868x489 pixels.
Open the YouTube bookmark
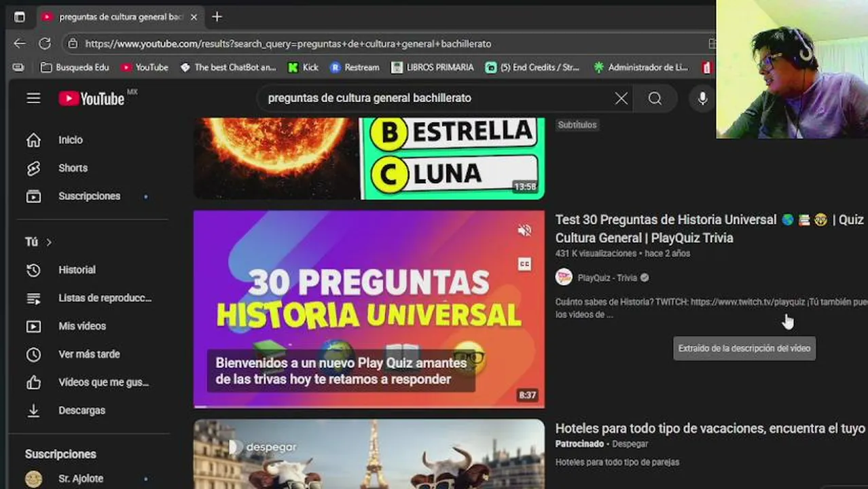pos(145,67)
